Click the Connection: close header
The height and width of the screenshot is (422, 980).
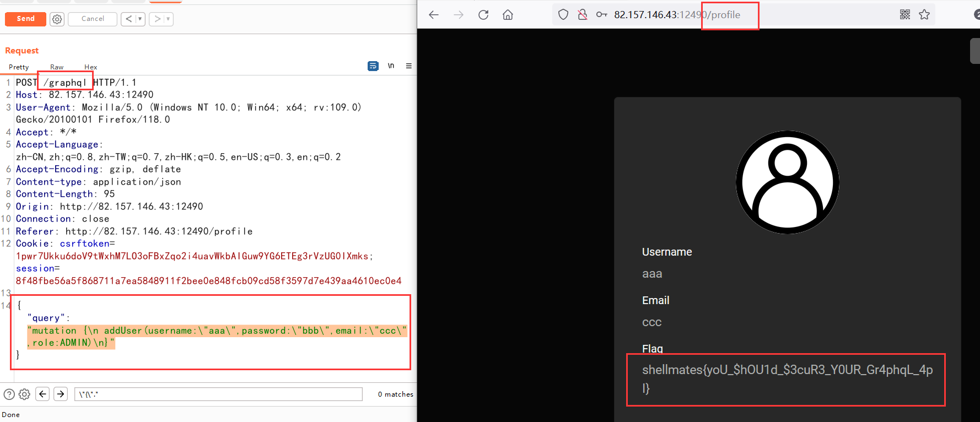coord(62,219)
